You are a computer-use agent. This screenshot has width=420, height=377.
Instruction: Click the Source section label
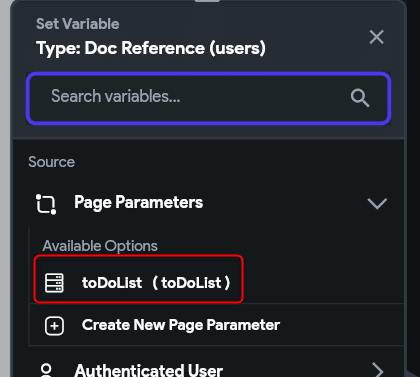(51, 162)
